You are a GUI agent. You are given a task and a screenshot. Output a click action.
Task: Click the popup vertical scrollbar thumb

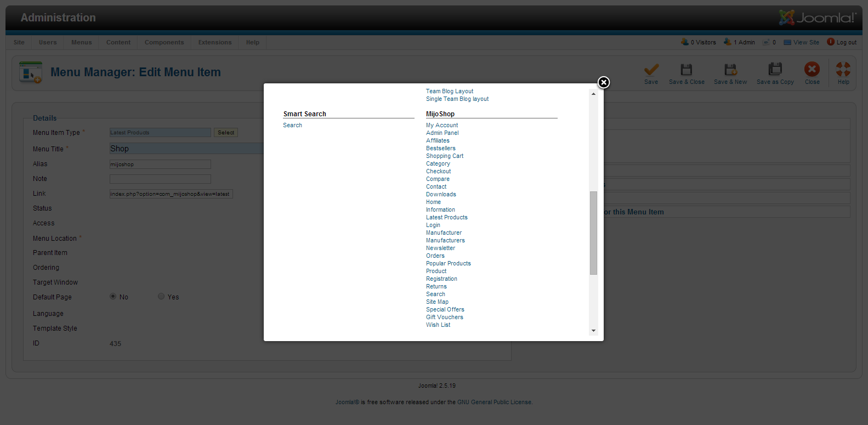click(x=593, y=233)
